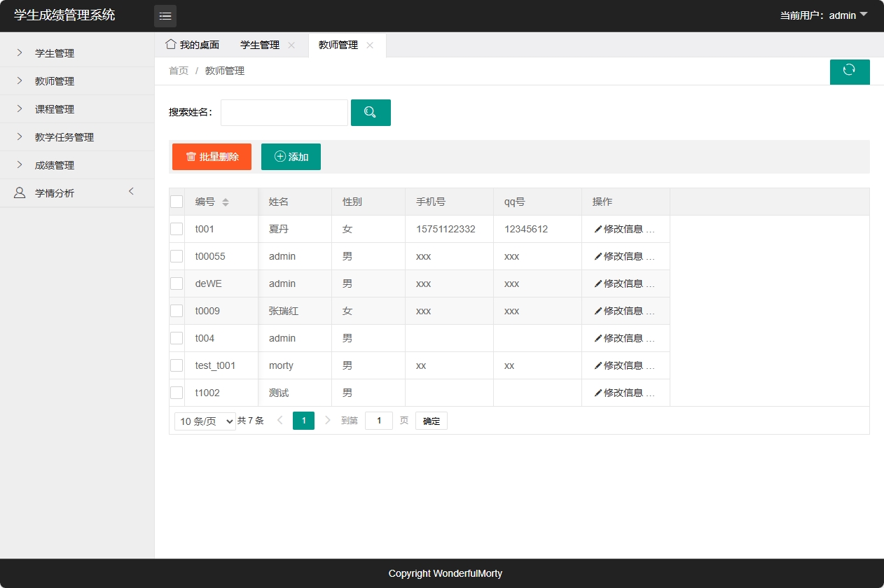Check the checkbox for test_t001 row
This screenshot has height=588, width=884.
coord(177,365)
